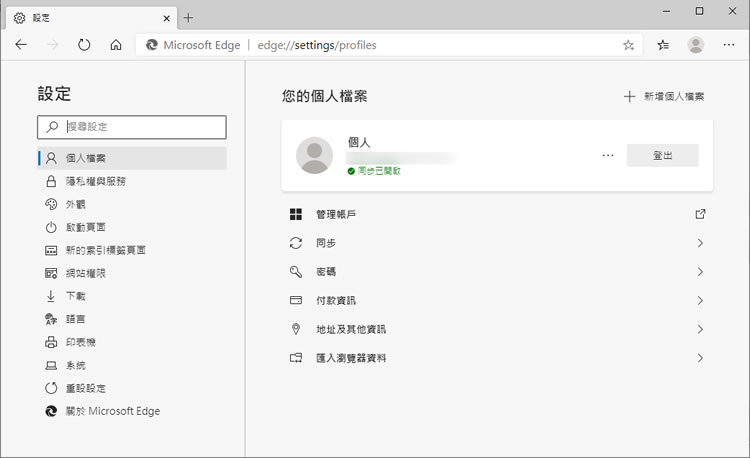The image size is (750, 458).
Task: Open the 密碼 passwords row
Action: [x=497, y=272]
